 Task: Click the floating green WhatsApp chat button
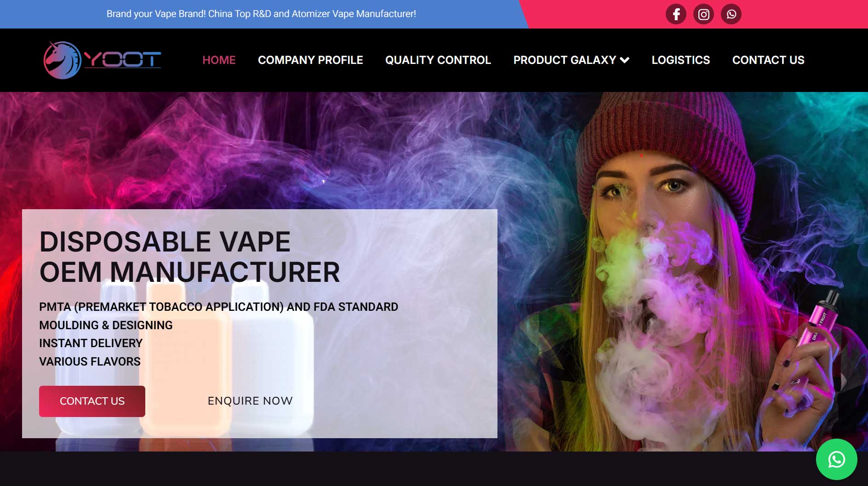pos(836,459)
